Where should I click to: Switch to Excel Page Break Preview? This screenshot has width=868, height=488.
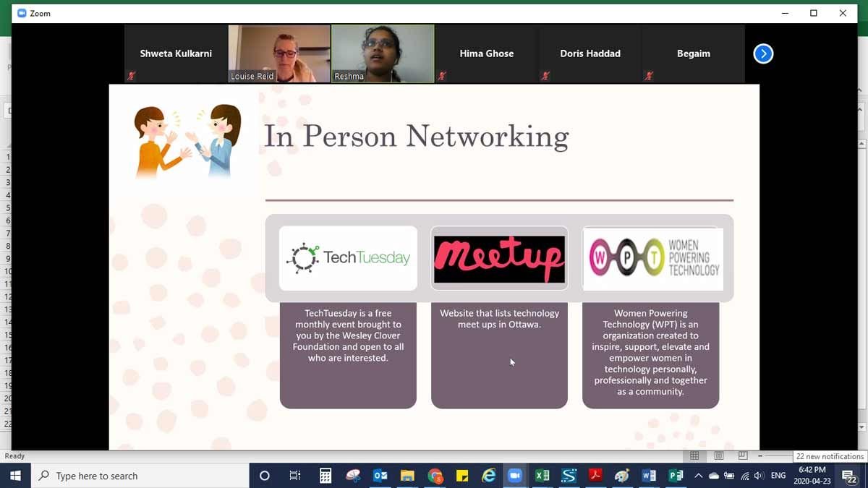point(743,456)
